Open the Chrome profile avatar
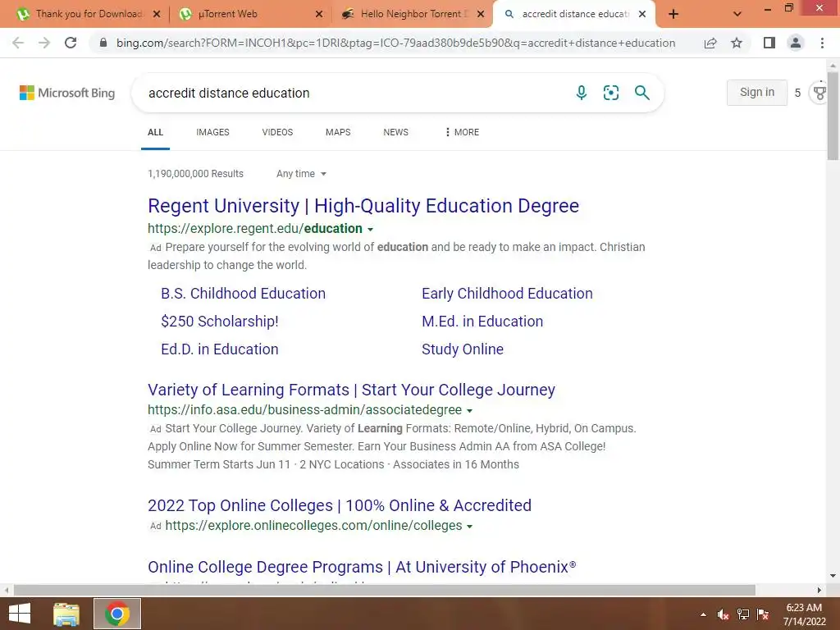Image resolution: width=840 pixels, height=630 pixels. [x=796, y=43]
